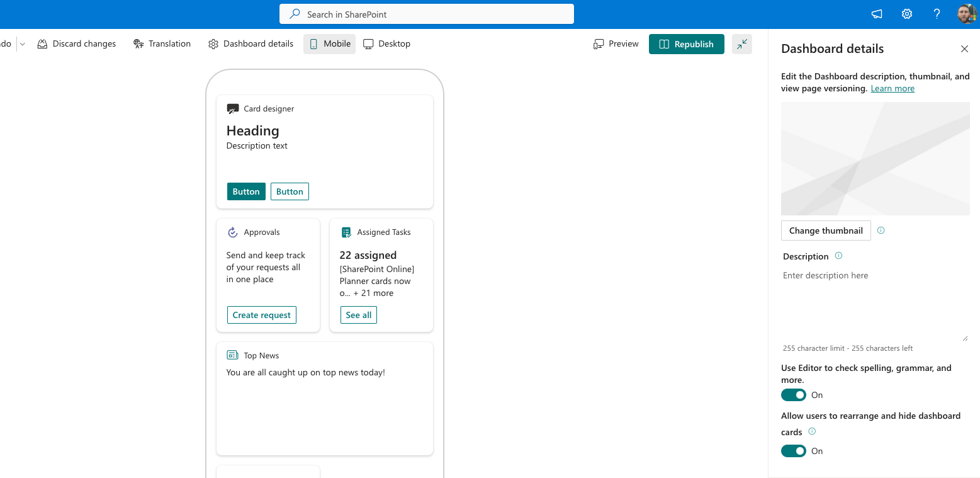Click the collapse panel arrows icon
Viewport: 980px width, 478px height.
pos(742,44)
